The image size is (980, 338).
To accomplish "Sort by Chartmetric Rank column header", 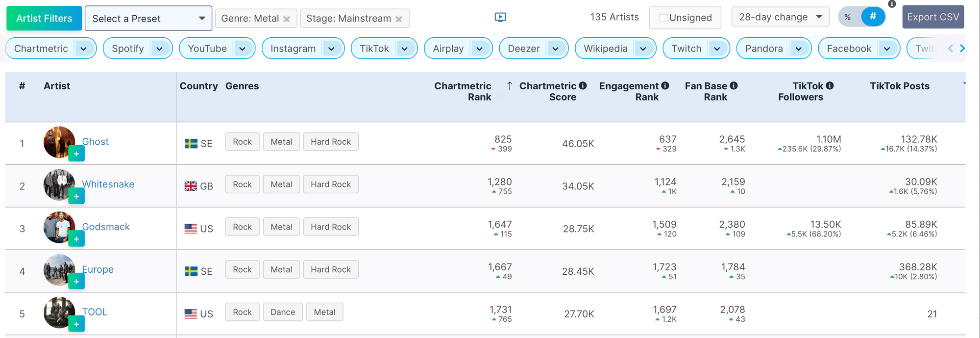I will point(463,91).
